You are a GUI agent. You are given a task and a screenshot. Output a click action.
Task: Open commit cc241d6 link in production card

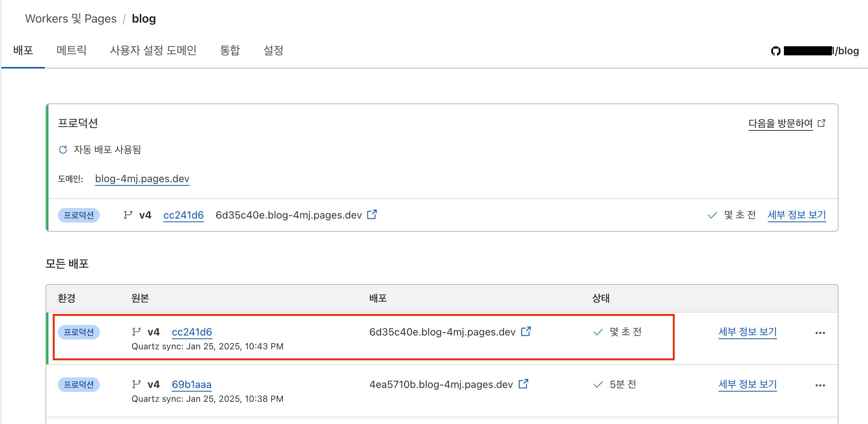(x=183, y=215)
